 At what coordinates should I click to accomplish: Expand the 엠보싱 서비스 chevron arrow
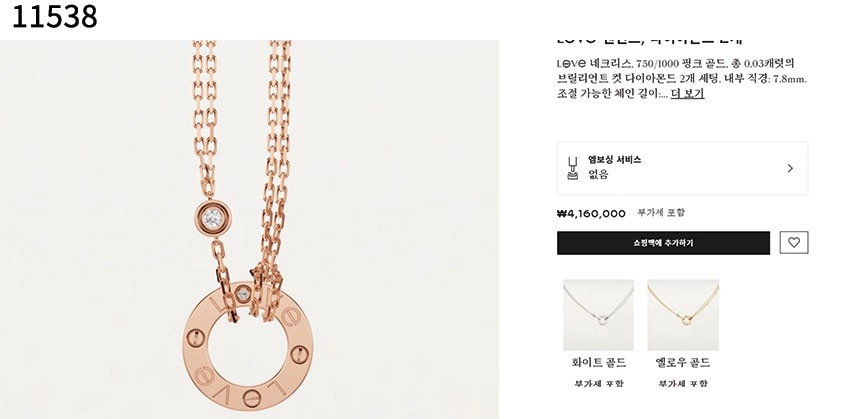[x=790, y=168]
